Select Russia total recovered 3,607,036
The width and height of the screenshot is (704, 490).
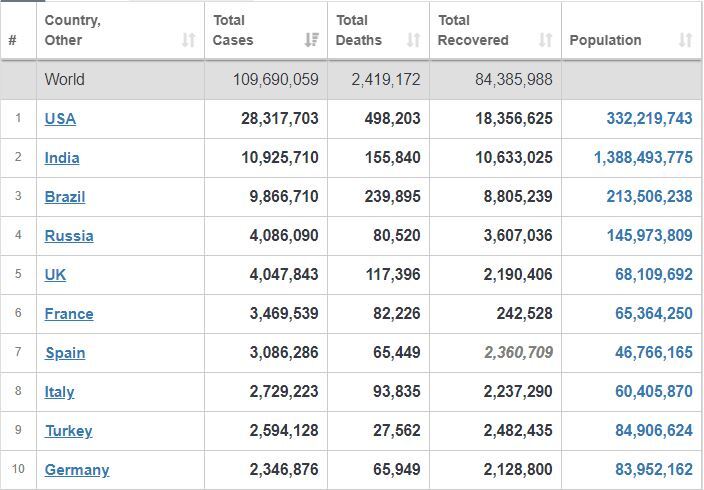(x=518, y=236)
